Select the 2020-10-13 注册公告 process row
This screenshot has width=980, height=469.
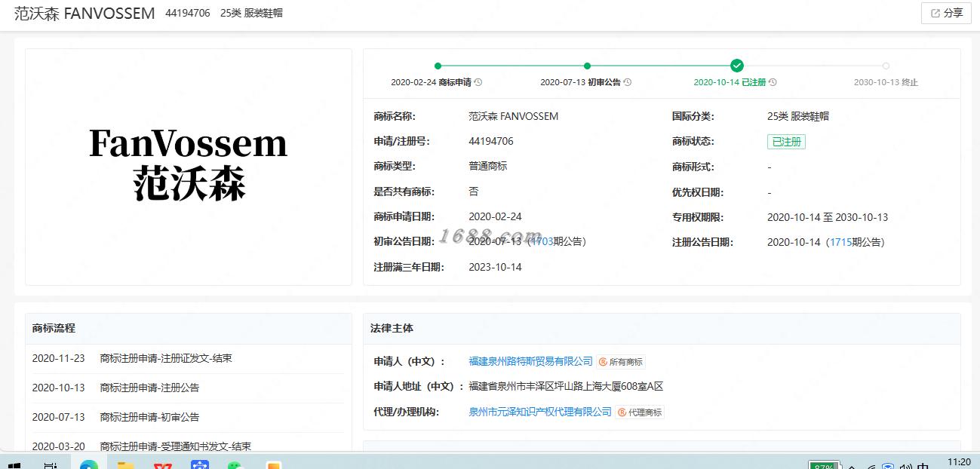pyautogui.click(x=188, y=388)
